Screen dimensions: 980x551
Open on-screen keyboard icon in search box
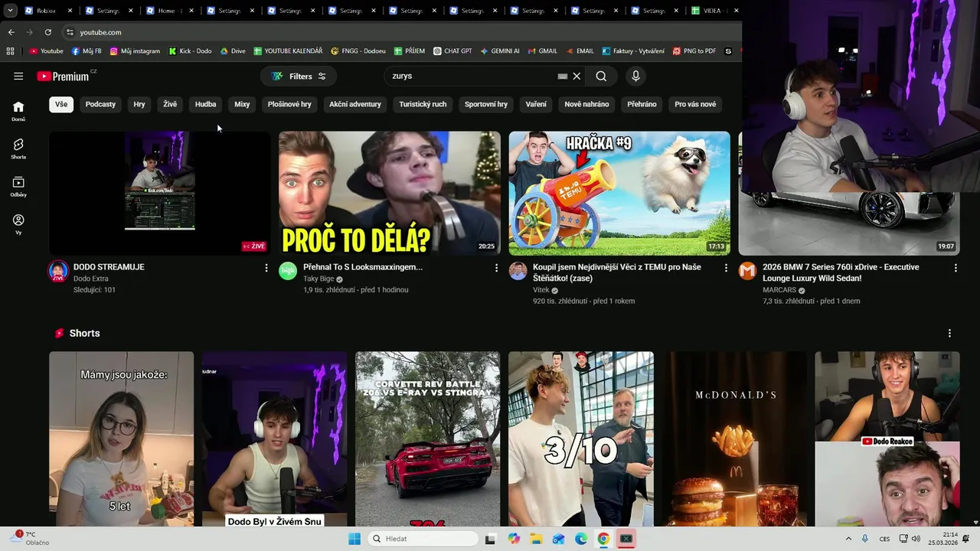tap(563, 76)
